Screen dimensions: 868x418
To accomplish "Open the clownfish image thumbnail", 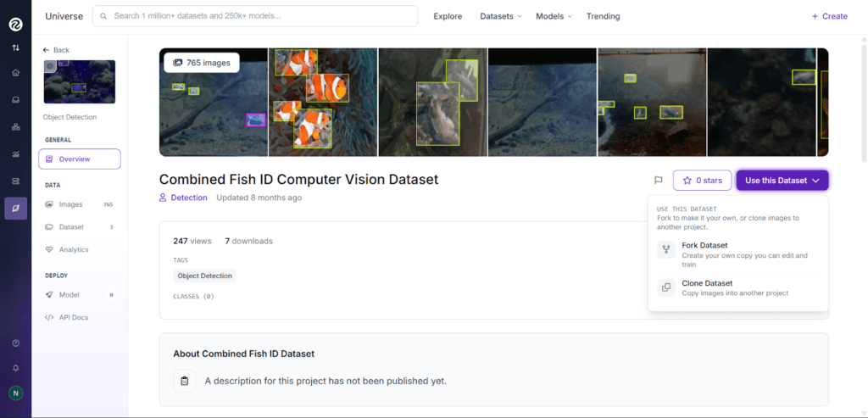I will point(323,102).
